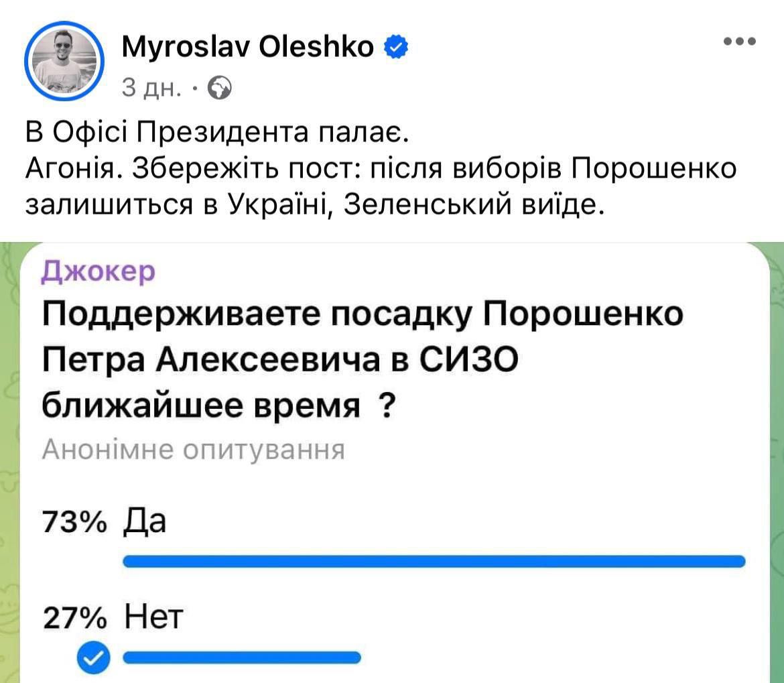Screen dimensions: 784x683
Task: Click the post text starting with "Агонія"
Action: [x=381, y=186]
